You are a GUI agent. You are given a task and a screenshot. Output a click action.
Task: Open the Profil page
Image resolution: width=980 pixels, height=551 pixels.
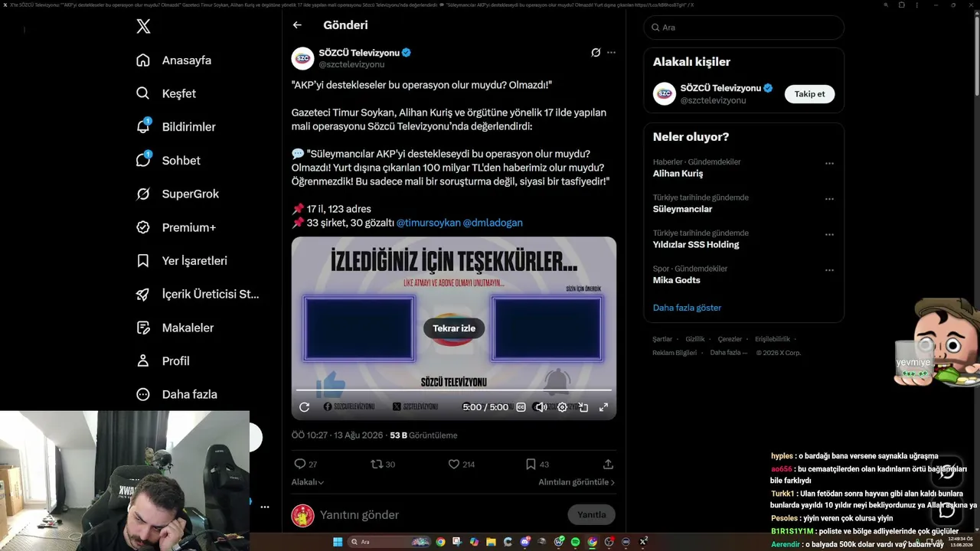162,361
